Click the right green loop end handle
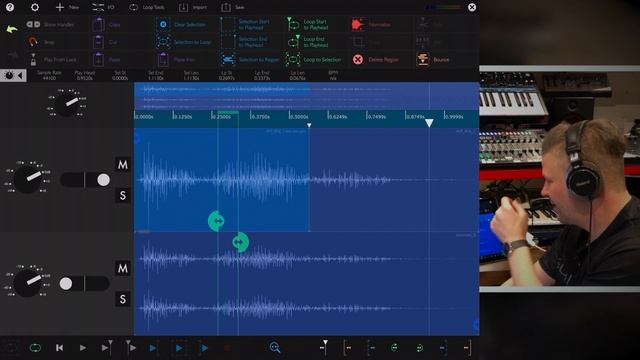 [x=240, y=242]
